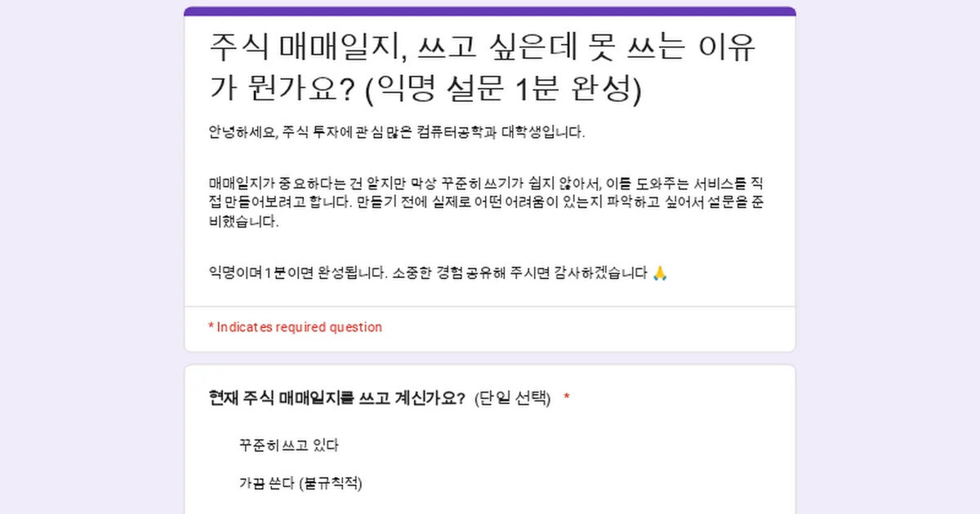Click the phrase '소중한 경험 공유해 주시면 감사하겠습니다'
The height and width of the screenshot is (514, 980).
[521, 273]
